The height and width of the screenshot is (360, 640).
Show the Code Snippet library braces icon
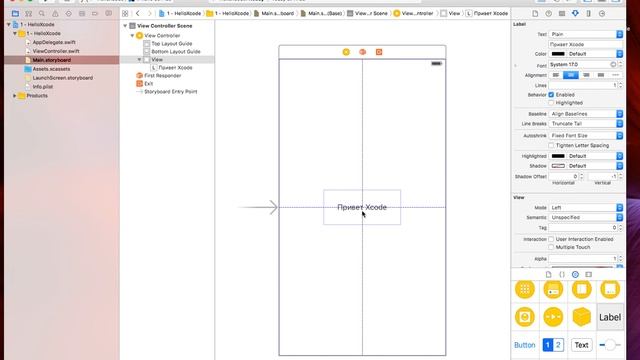click(562, 274)
